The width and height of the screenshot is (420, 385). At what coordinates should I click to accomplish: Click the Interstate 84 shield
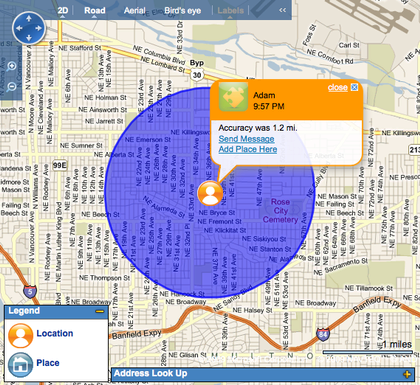tap(323, 334)
